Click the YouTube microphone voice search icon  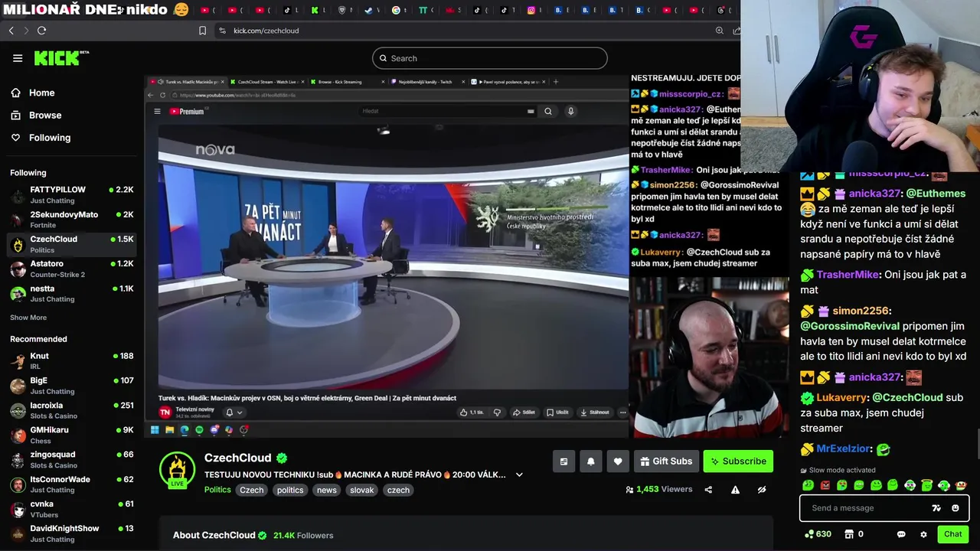pos(570,111)
